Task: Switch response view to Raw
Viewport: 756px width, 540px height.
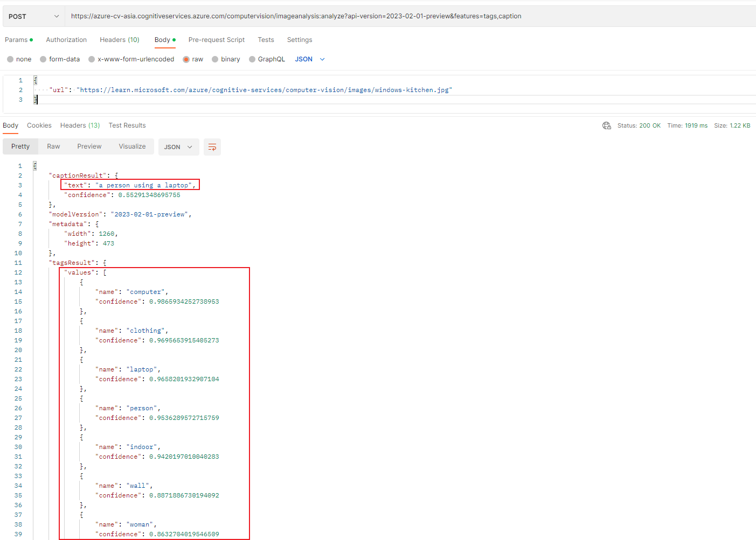Action: [53, 146]
